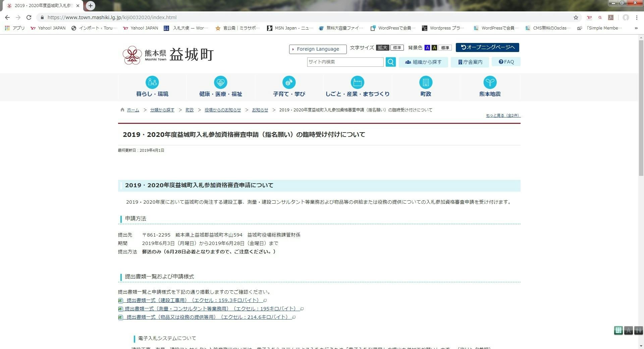
Task: Open the Chrome three-dot menu
Action: (x=637, y=17)
